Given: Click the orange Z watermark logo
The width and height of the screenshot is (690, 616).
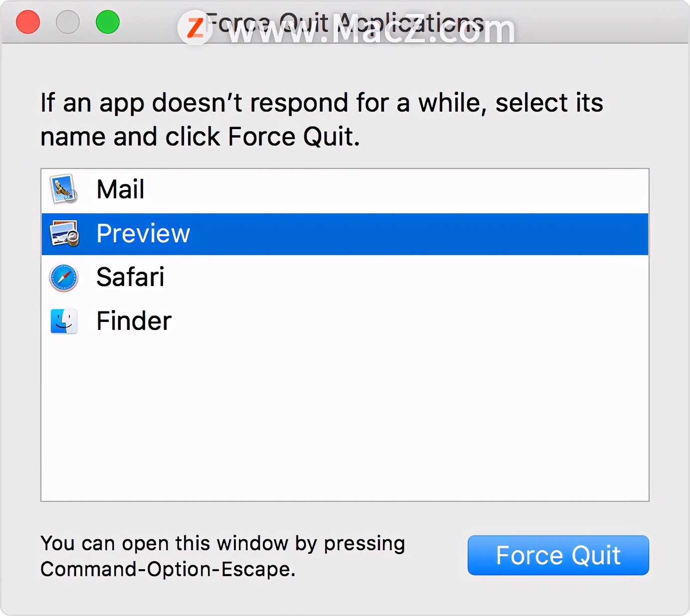Looking at the screenshot, I should 195,27.
